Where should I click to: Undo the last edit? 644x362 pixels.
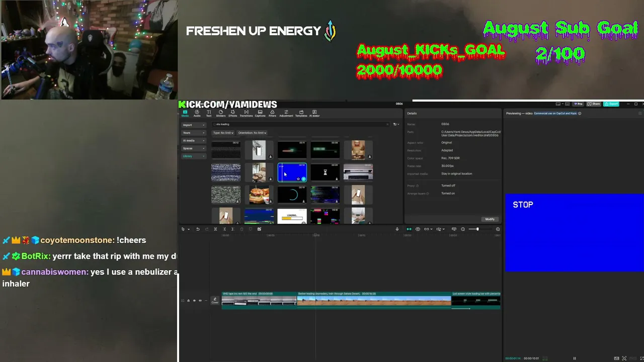(198, 229)
